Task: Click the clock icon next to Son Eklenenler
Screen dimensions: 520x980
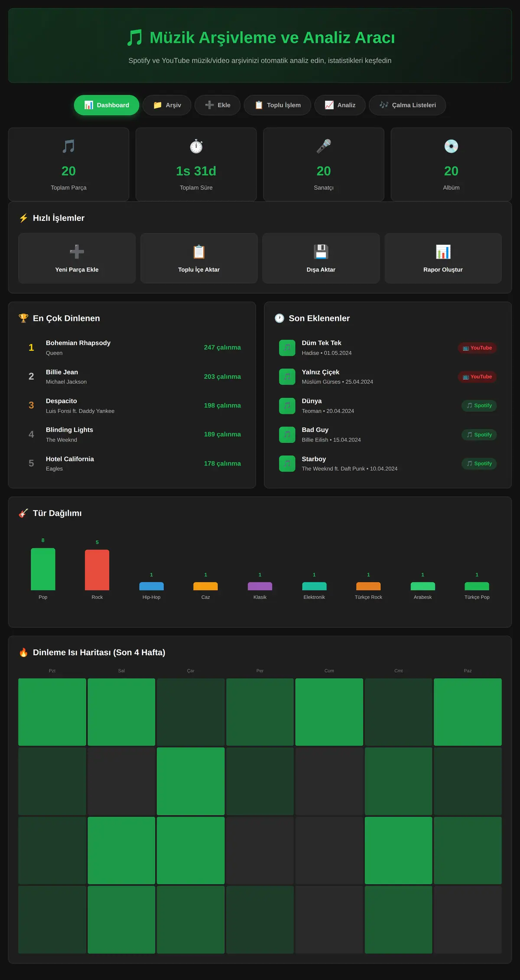Action: pyautogui.click(x=279, y=318)
